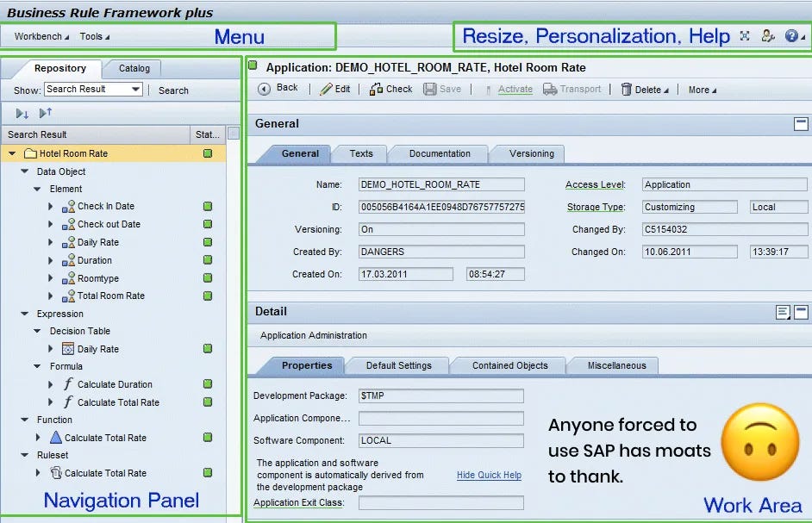The width and height of the screenshot is (812, 523).
Task: Open the Delete trash menu
Action: tap(645, 90)
